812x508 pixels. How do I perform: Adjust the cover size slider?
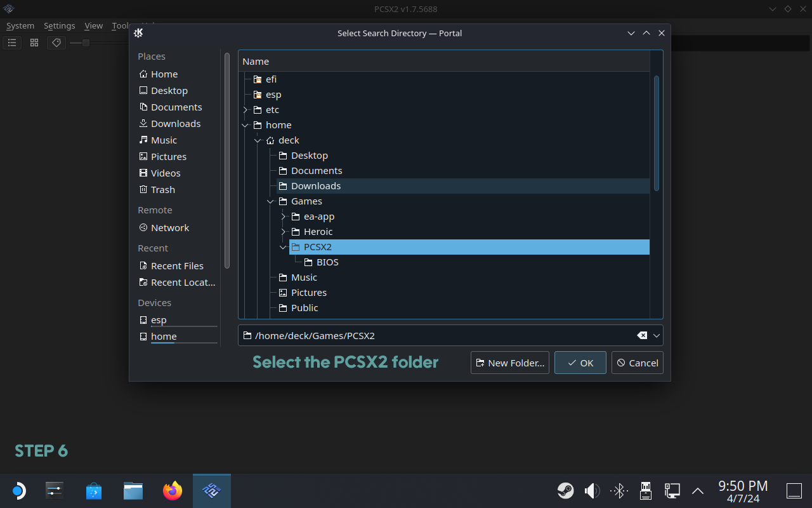tap(86, 43)
